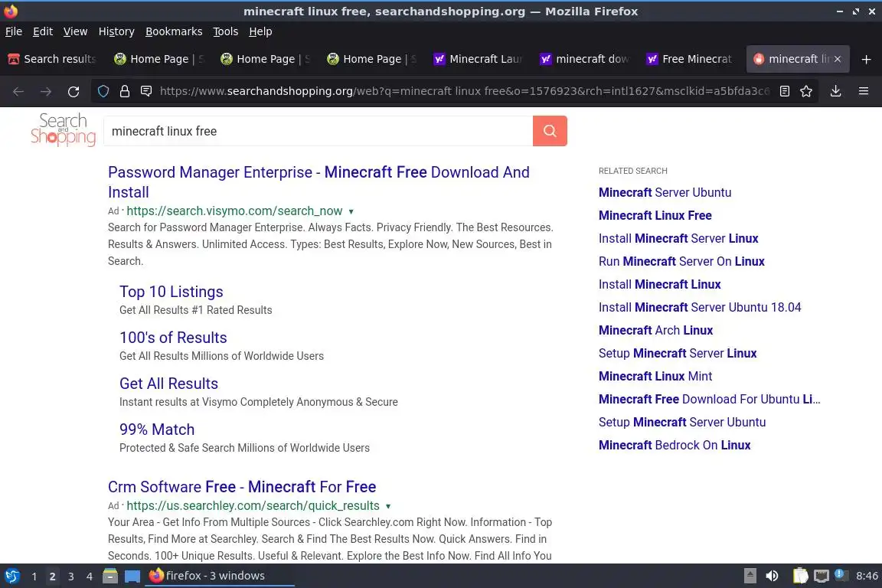882x588 pixels.
Task: Open file manager from taskbar
Action: 110,576
